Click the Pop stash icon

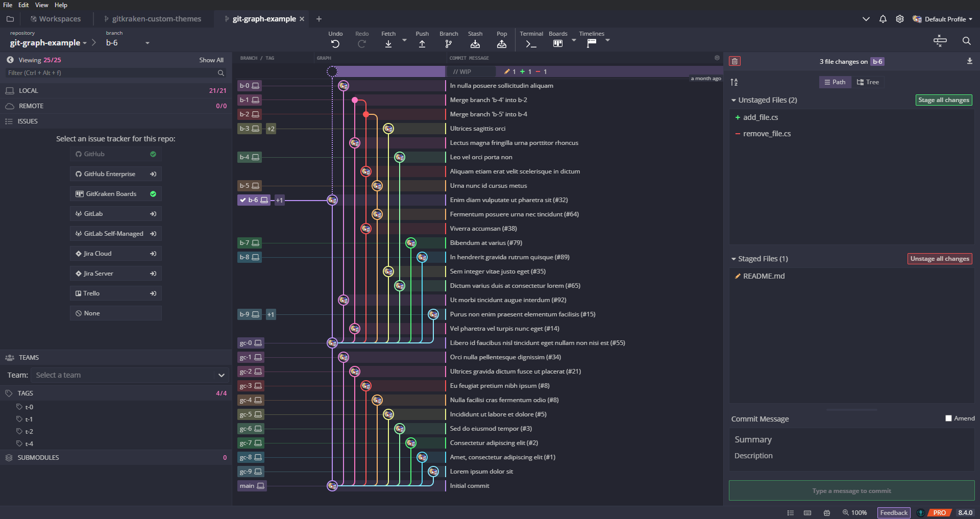[x=502, y=43]
